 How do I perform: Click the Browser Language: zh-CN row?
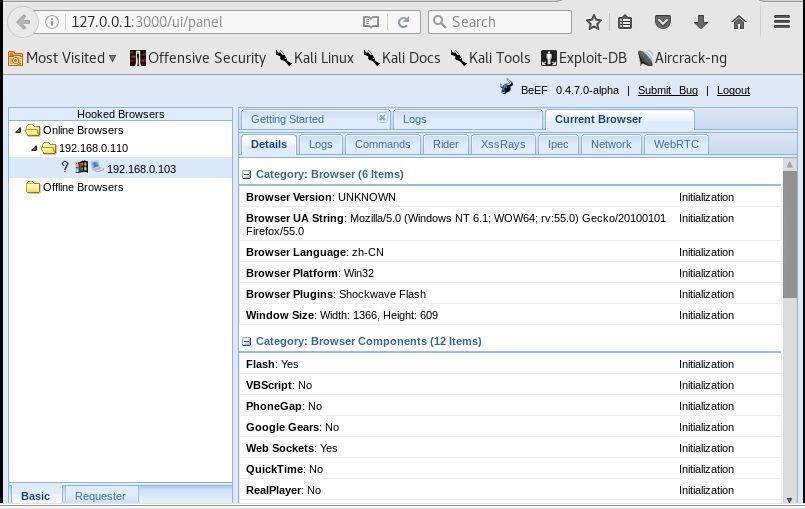[510, 252]
